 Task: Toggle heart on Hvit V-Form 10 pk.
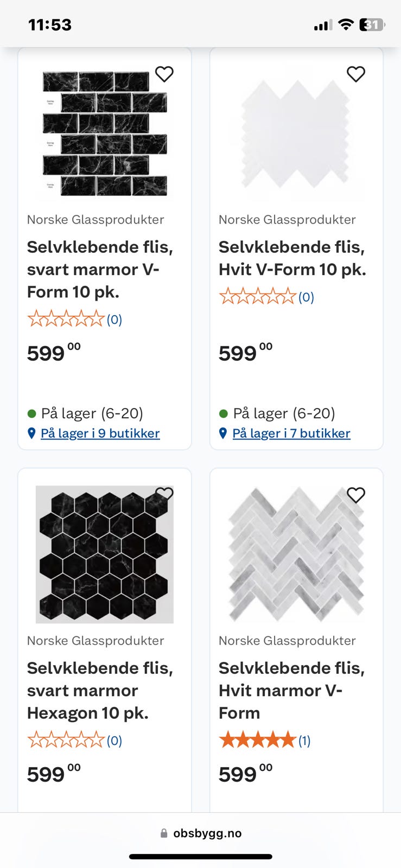[356, 74]
